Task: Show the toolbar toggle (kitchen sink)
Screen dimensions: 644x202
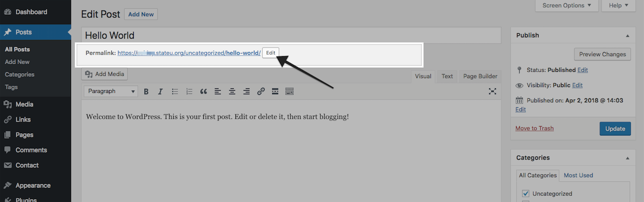Action: tap(289, 92)
